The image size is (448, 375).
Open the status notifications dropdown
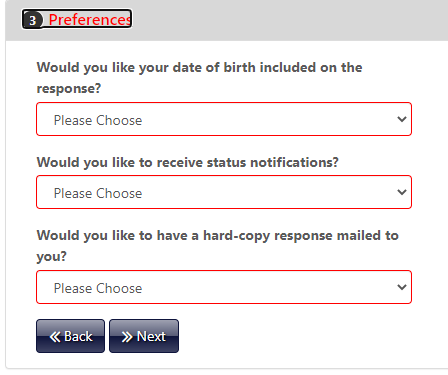coord(224,192)
